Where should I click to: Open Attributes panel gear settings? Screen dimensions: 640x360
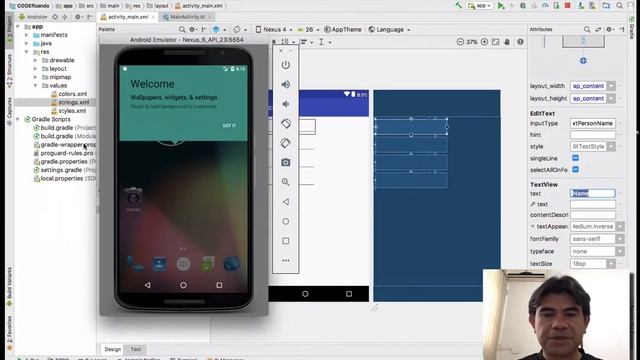click(x=609, y=29)
